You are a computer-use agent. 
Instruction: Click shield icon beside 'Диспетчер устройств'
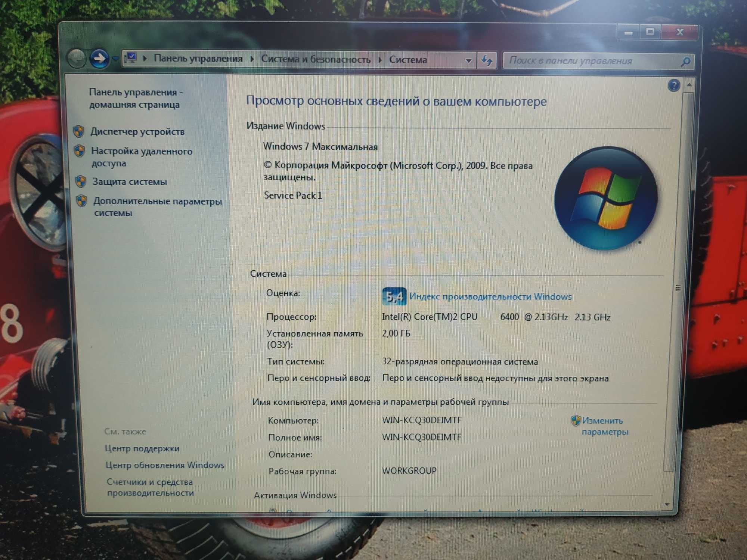(x=78, y=131)
